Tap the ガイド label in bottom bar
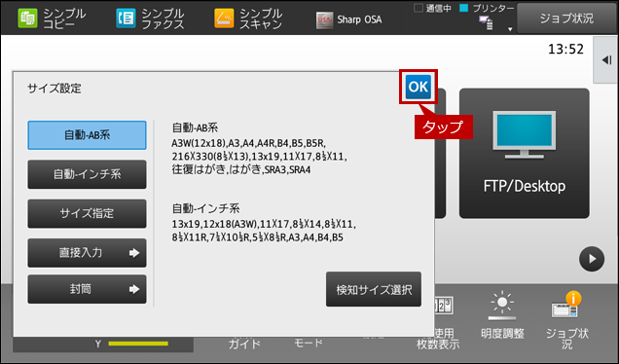This screenshot has width=619, height=364. click(x=244, y=344)
